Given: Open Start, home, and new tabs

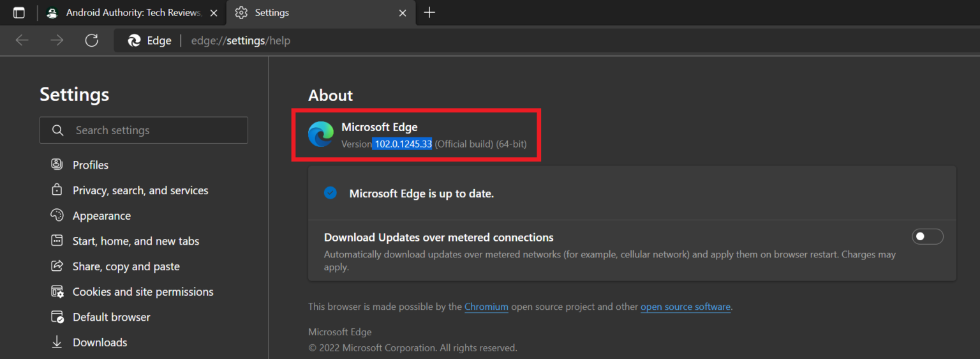Looking at the screenshot, I should pos(136,241).
